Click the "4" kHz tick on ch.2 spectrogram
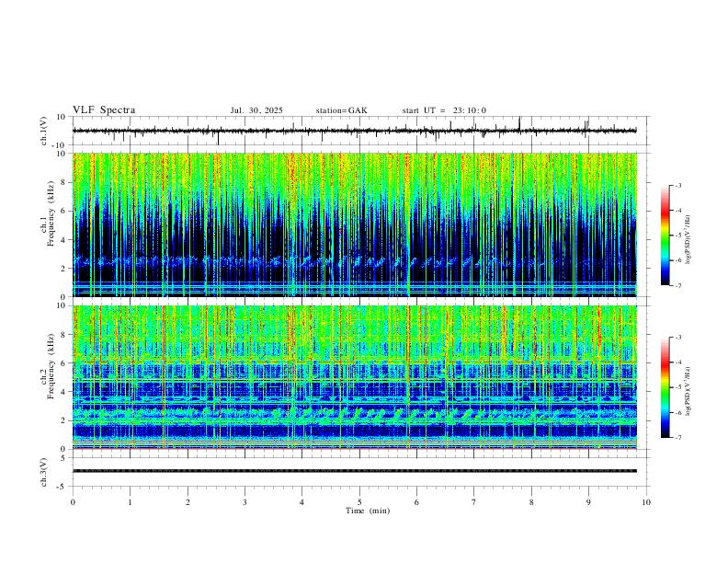The height and width of the screenshot is (563, 728). (x=64, y=392)
